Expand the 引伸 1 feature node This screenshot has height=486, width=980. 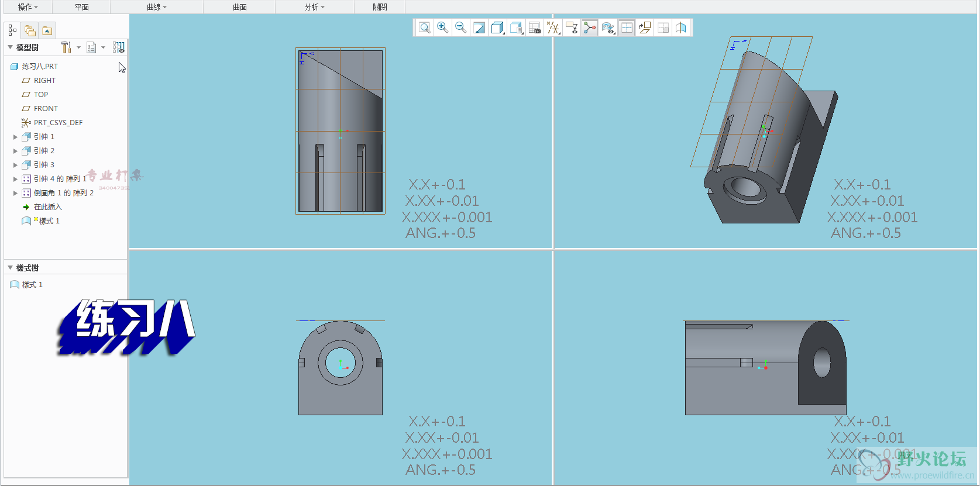click(x=15, y=137)
